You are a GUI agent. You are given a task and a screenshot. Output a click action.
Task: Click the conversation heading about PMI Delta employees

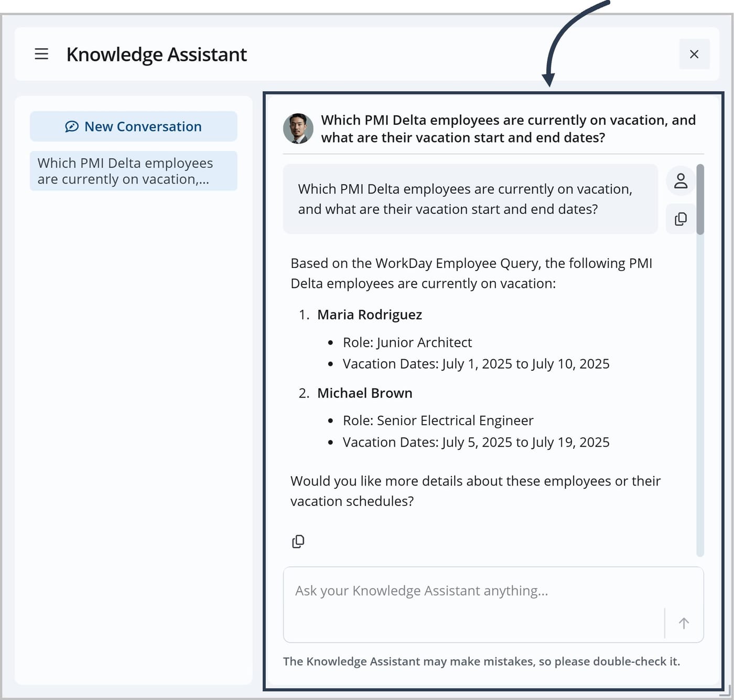tap(509, 129)
